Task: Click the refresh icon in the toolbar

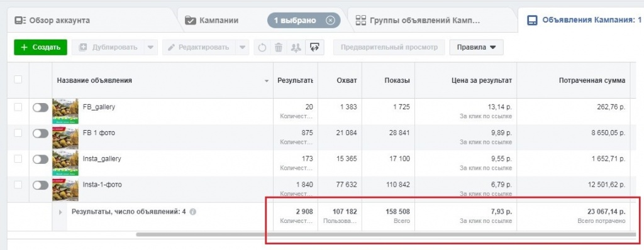Action: point(262,48)
